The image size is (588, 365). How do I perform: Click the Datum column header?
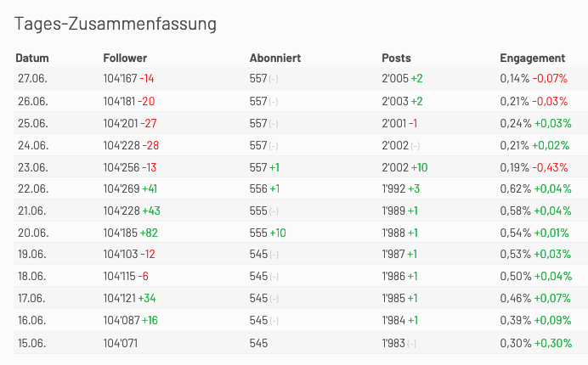[32, 58]
